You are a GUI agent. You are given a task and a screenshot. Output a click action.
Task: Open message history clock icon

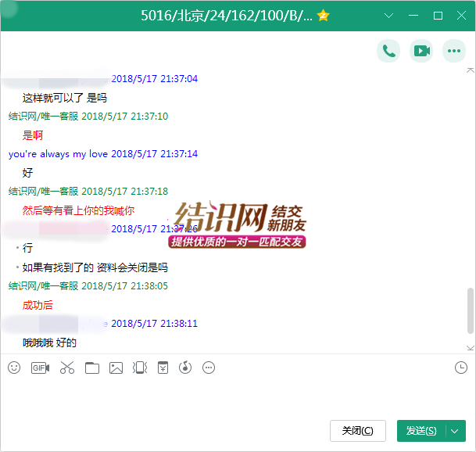461,368
